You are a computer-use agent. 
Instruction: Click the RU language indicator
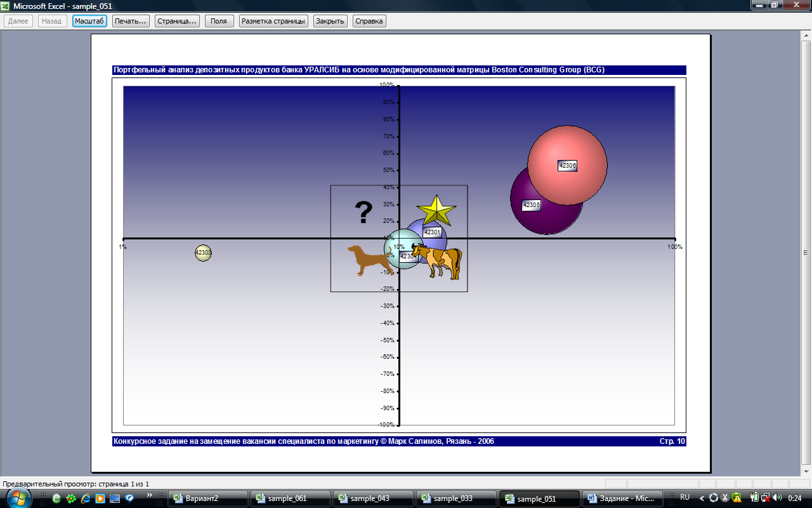685,497
